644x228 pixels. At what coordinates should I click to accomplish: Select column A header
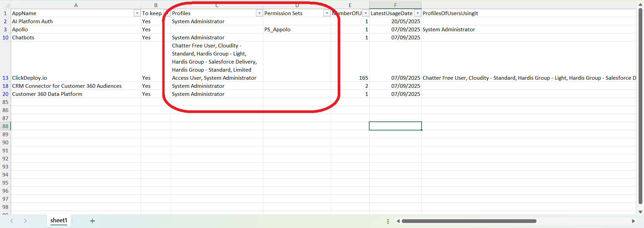click(76, 5)
